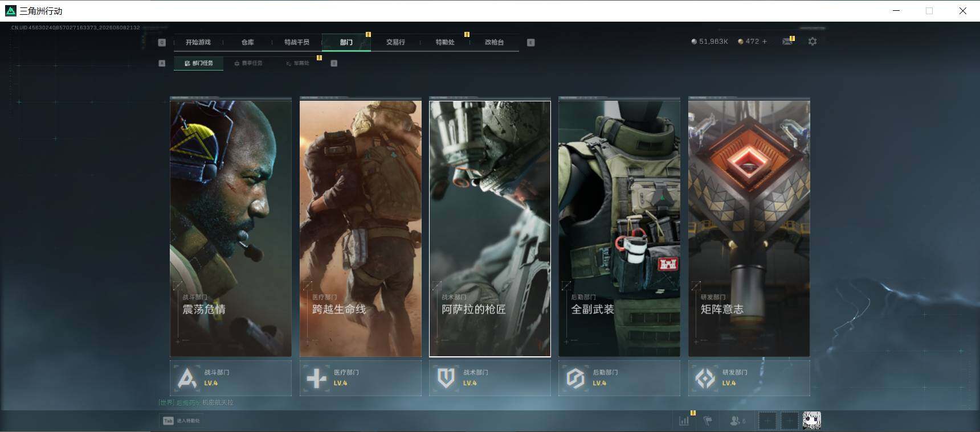The height and width of the screenshot is (432, 980).
Task: Select the 部门任务 sub-tab
Action: pyautogui.click(x=198, y=63)
